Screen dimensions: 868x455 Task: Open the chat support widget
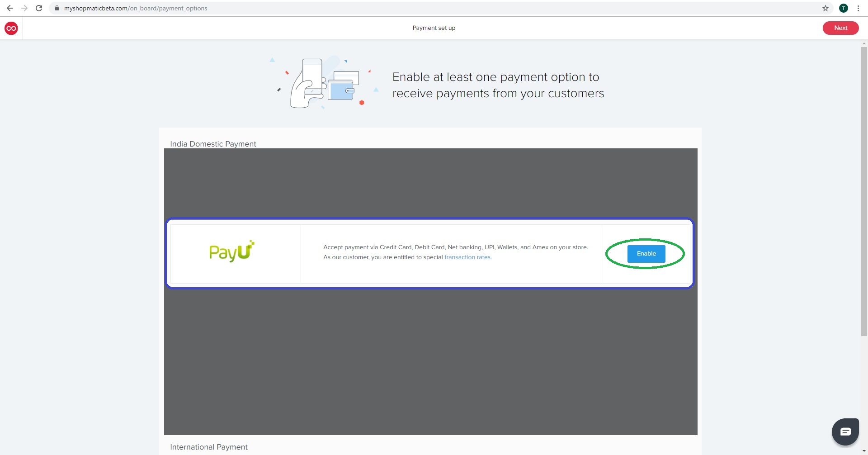[845, 431]
